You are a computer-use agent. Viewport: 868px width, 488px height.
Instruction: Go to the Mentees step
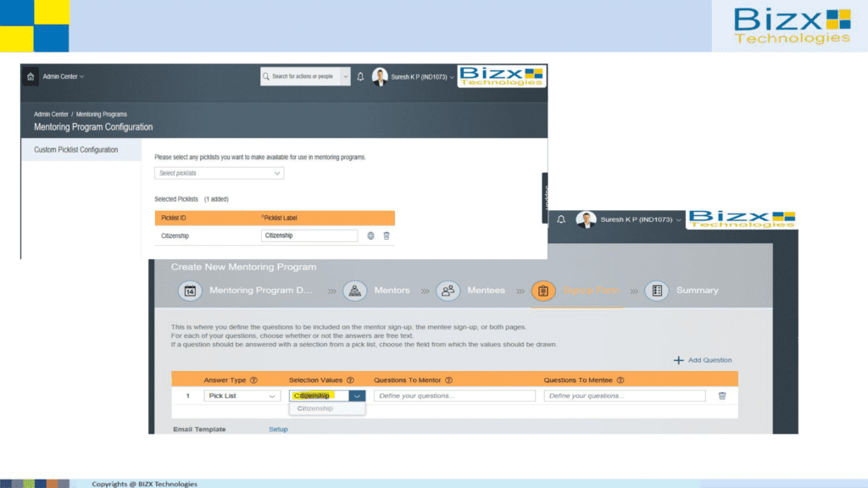coord(486,290)
